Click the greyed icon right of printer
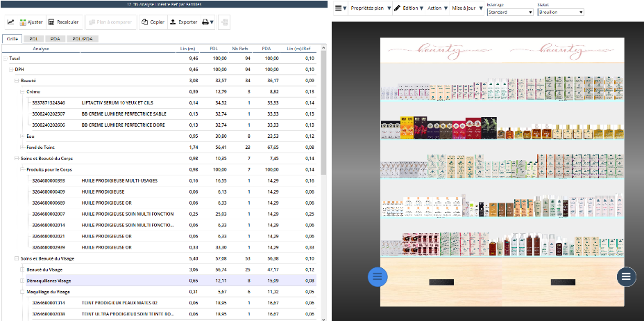 point(224,22)
